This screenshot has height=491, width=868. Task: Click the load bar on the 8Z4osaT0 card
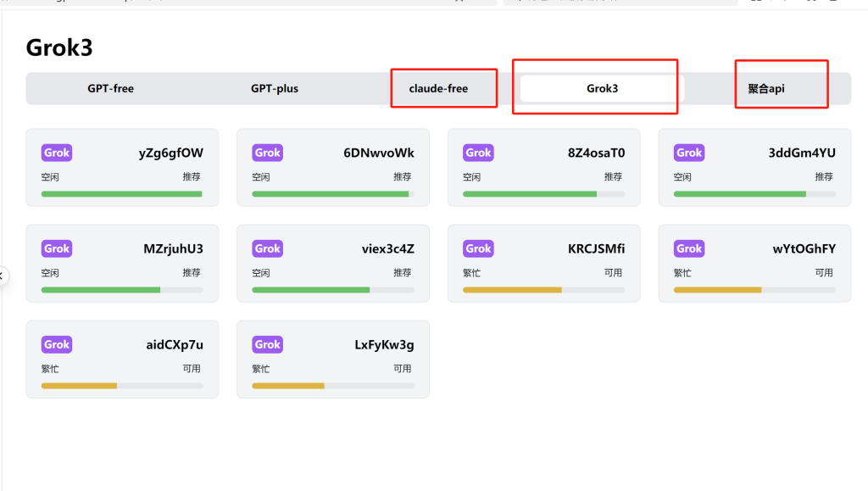click(x=543, y=194)
